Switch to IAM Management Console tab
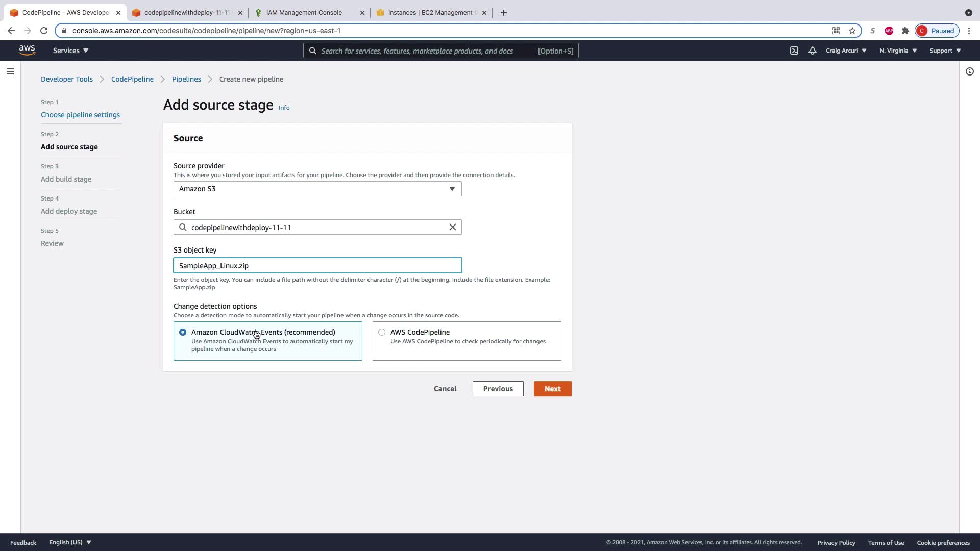 tap(304, 13)
